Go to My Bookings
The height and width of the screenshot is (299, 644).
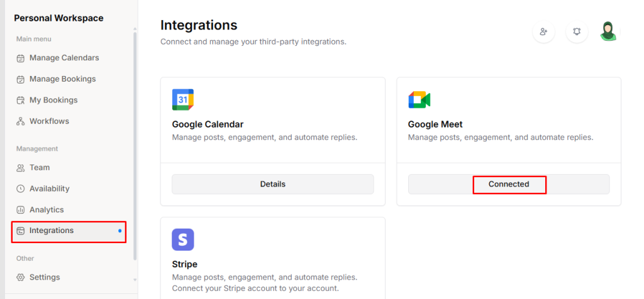coord(53,100)
